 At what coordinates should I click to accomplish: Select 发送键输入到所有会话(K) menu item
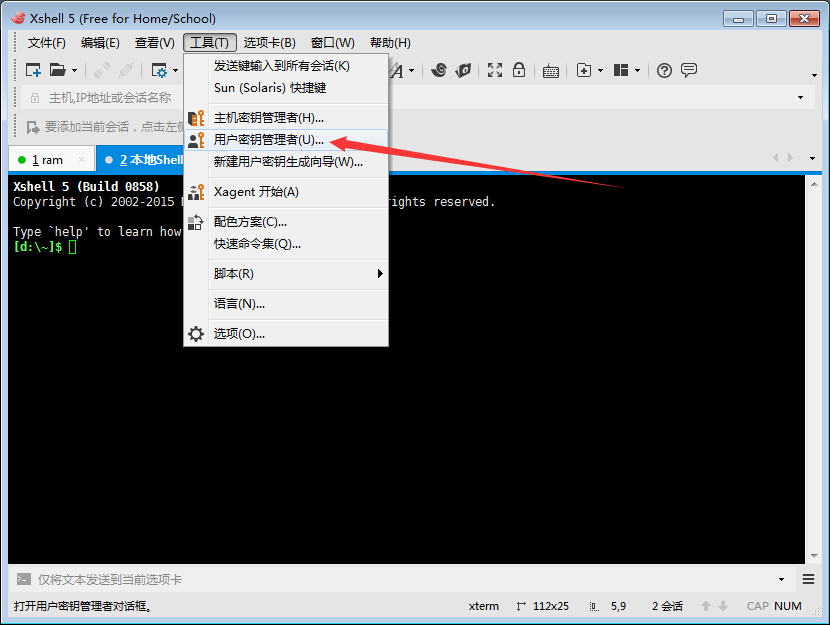click(x=286, y=66)
